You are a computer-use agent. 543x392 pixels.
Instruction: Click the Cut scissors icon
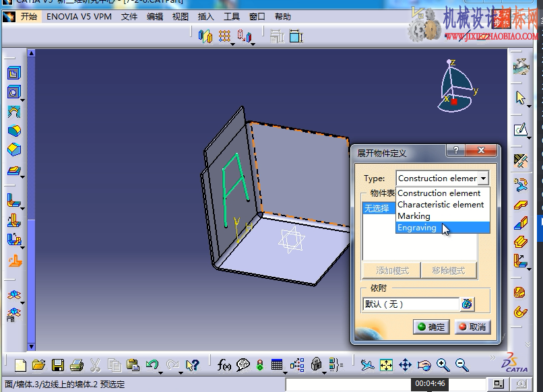coord(95,365)
